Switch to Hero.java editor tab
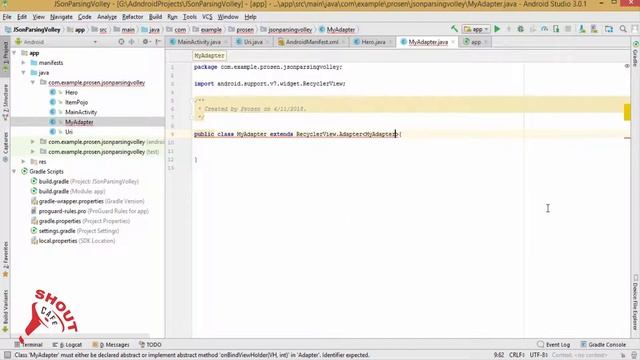Image resolution: width=640 pixels, height=360 pixels. (373, 42)
